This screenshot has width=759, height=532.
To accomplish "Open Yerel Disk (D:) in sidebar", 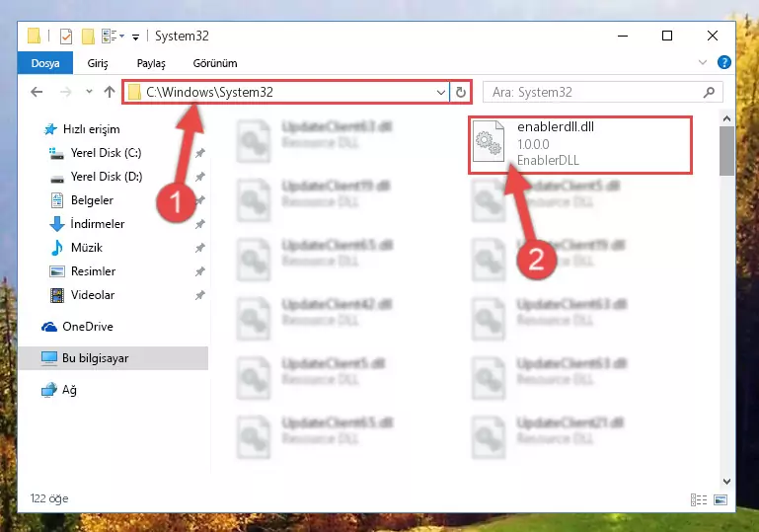I will [107, 177].
